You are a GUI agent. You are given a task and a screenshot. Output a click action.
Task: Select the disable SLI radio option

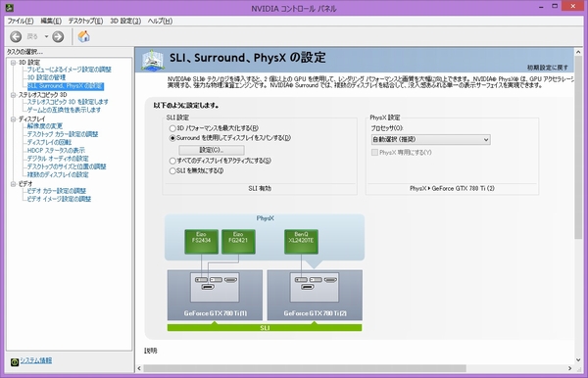coord(172,171)
